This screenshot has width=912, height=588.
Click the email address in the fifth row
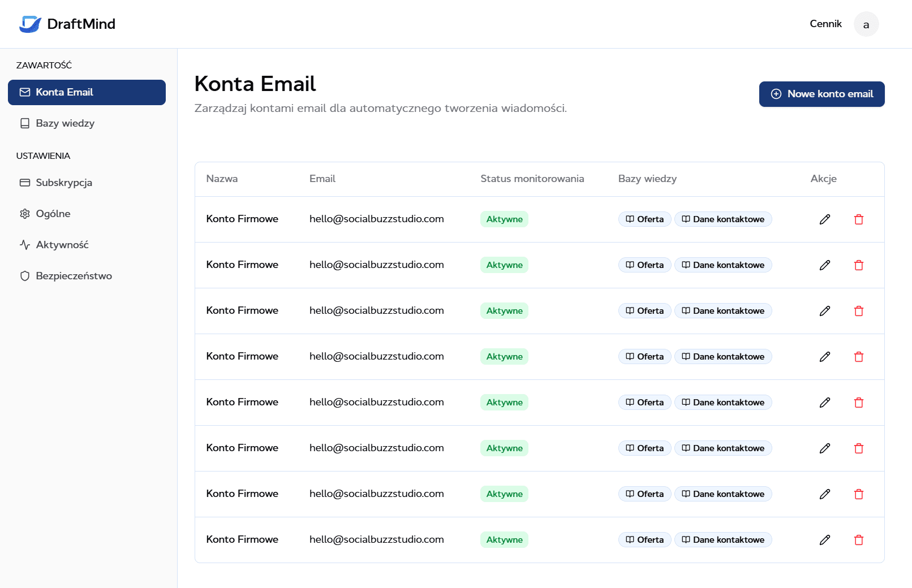point(376,402)
